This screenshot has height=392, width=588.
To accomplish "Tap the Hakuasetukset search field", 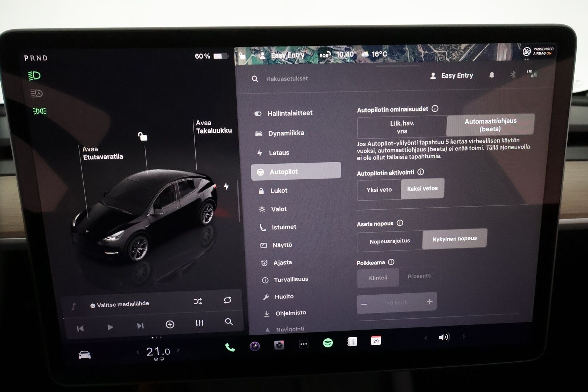I will click(287, 79).
